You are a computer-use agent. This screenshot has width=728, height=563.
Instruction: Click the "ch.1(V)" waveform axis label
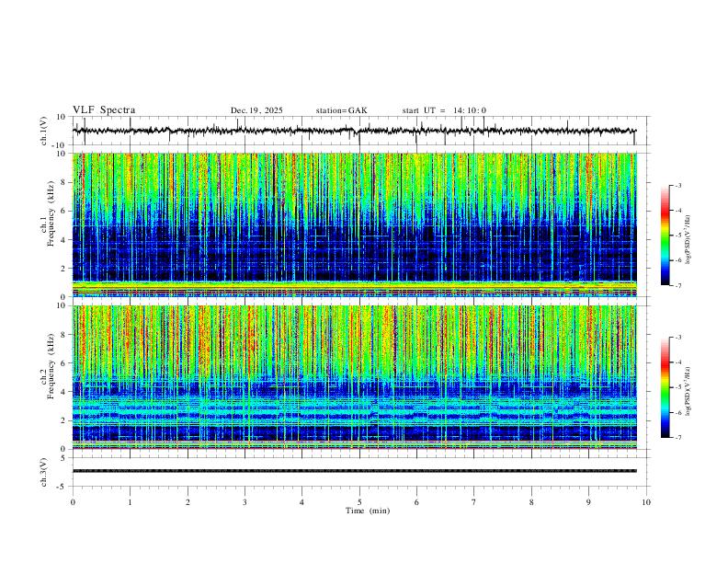(x=44, y=131)
